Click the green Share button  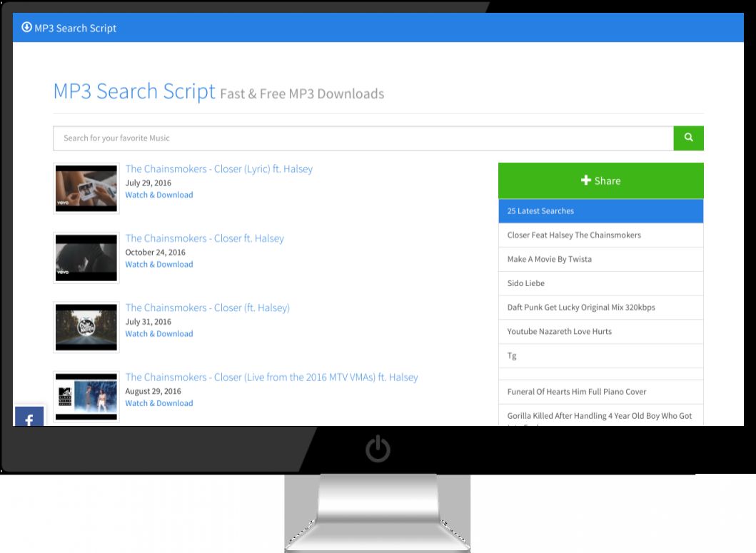600,180
